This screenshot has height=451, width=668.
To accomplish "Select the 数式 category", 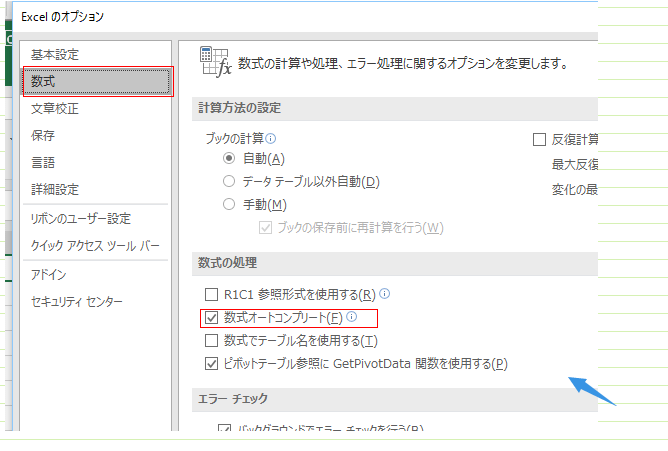I will pos(97,81).
